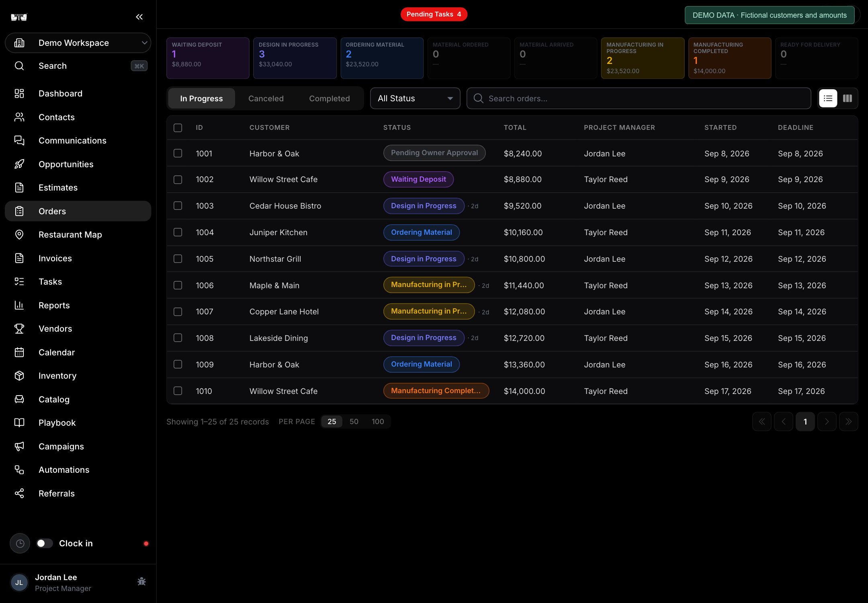Switch to the Completed tab
This screenshot has width=868, height=603.
pyautogui.click(x=330, y=98)
